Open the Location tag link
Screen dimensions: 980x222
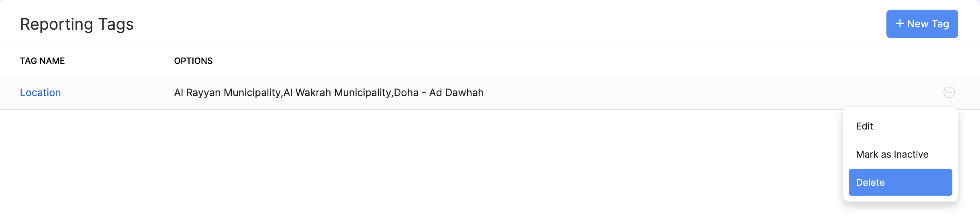coord(41,92)
